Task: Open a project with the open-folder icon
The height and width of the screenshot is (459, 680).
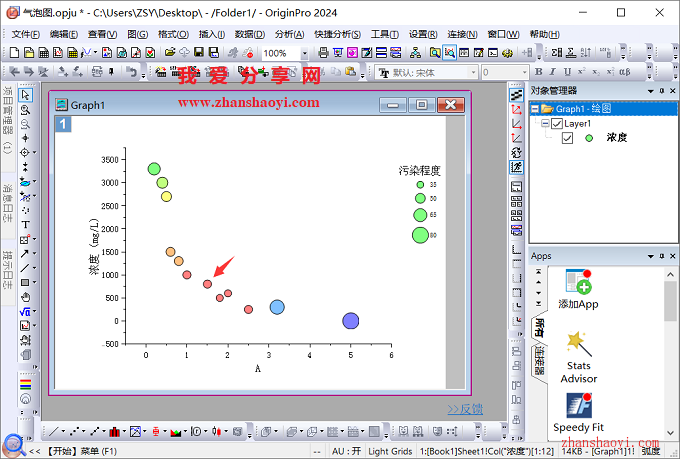Action: point(170,53)
